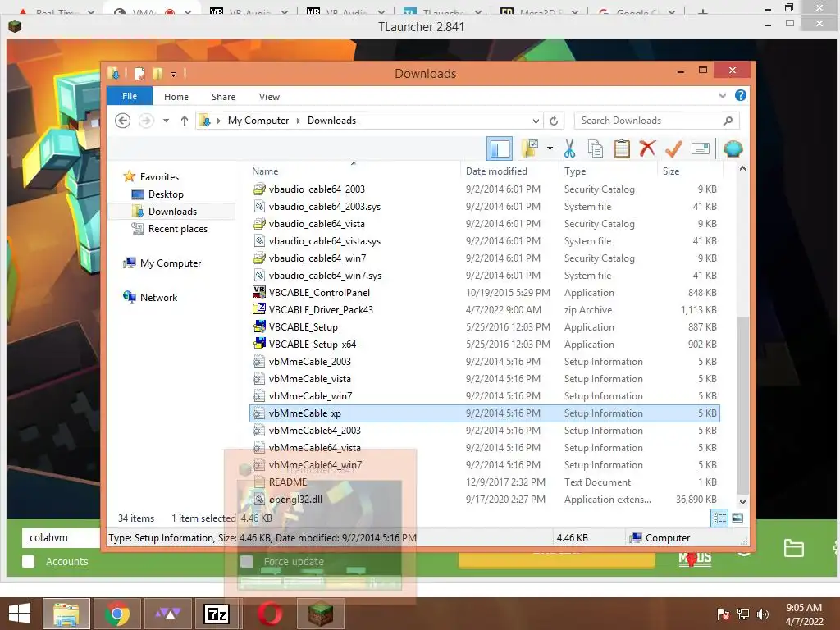Sort by the Type column header

[x=608, y=171]
